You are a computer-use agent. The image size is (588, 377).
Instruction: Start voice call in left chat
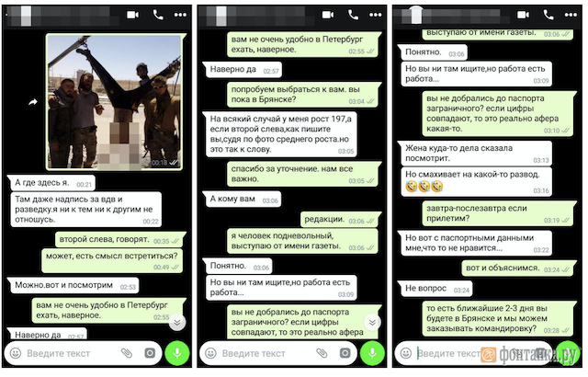158,15
